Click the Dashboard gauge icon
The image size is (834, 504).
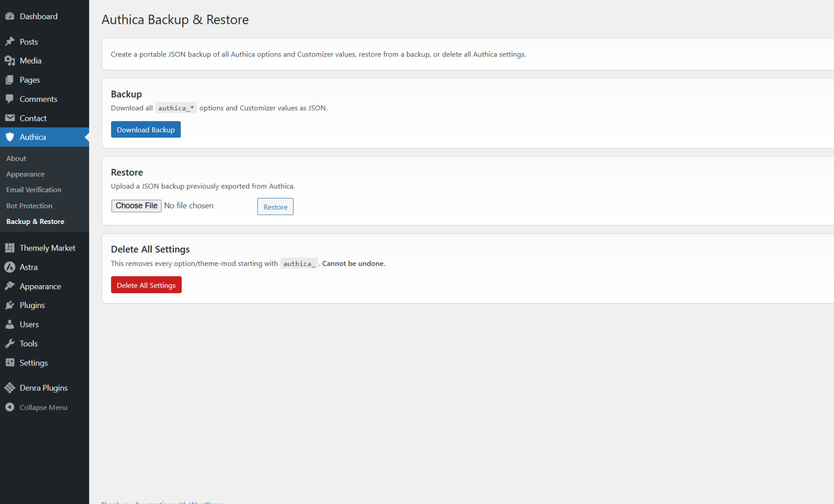click(10, 16)
